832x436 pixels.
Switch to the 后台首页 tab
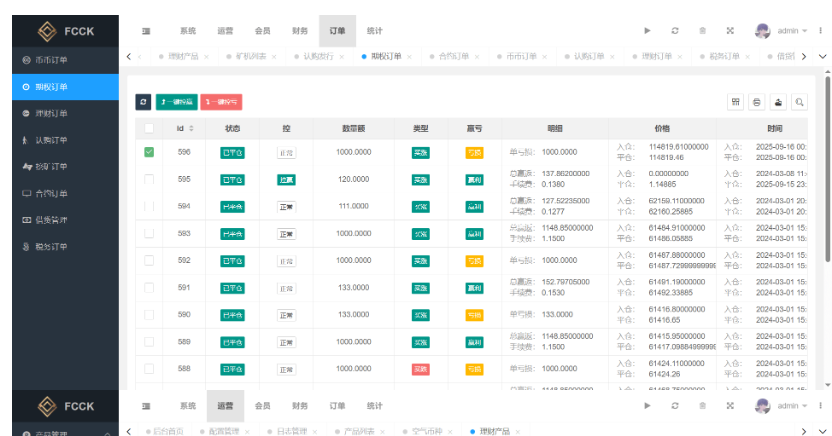click(x=168, y=432)
